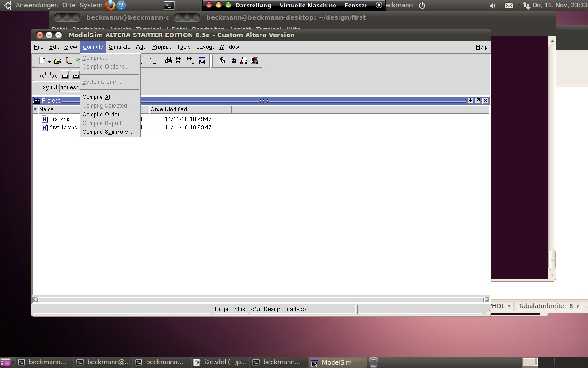Click the Project panel maximize plus icon
The width and height of the screenshot is (588, 368).
(x=470, y=100)
